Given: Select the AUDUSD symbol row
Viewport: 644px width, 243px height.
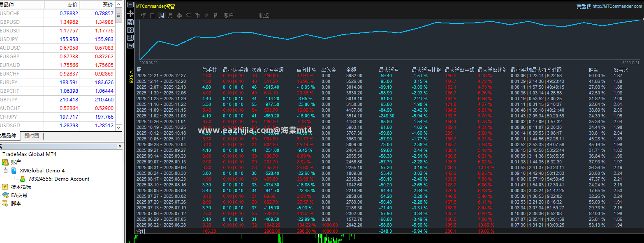Looking at the screenshot, I should click(58, 48).
